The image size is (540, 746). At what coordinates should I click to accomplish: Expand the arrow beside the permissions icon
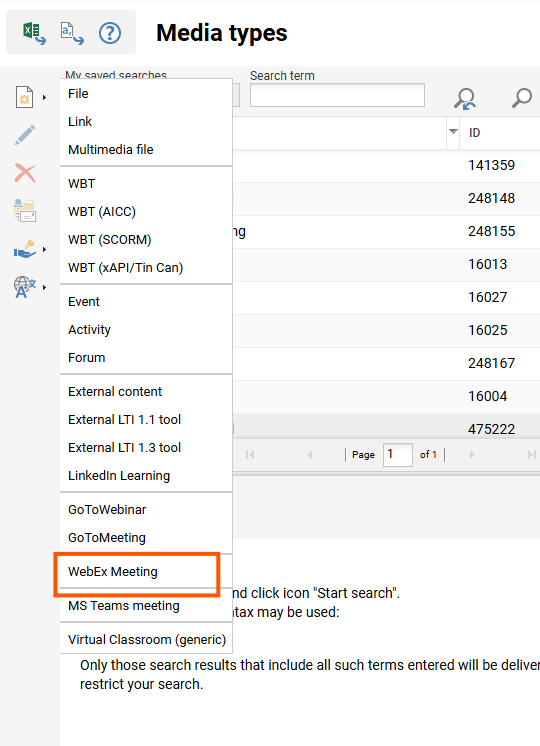coord(44,249)
